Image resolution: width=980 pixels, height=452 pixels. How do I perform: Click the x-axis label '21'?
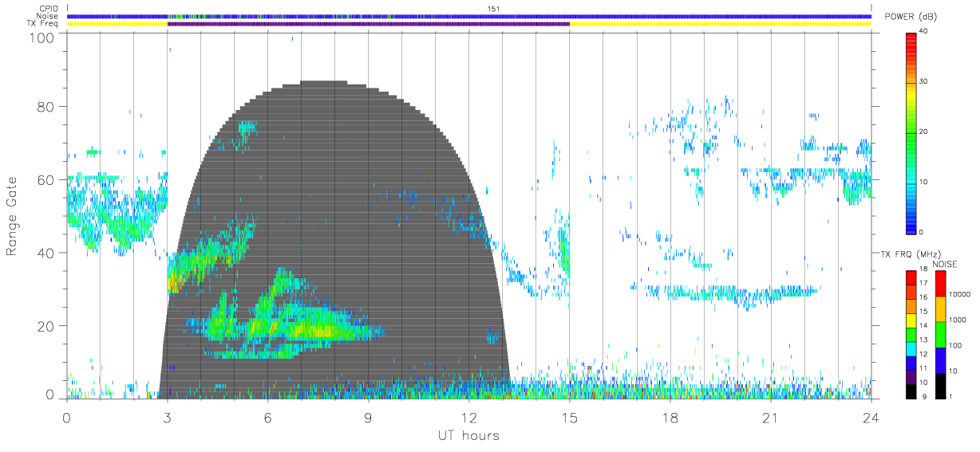pyautogui.click(x=770, y=418)
